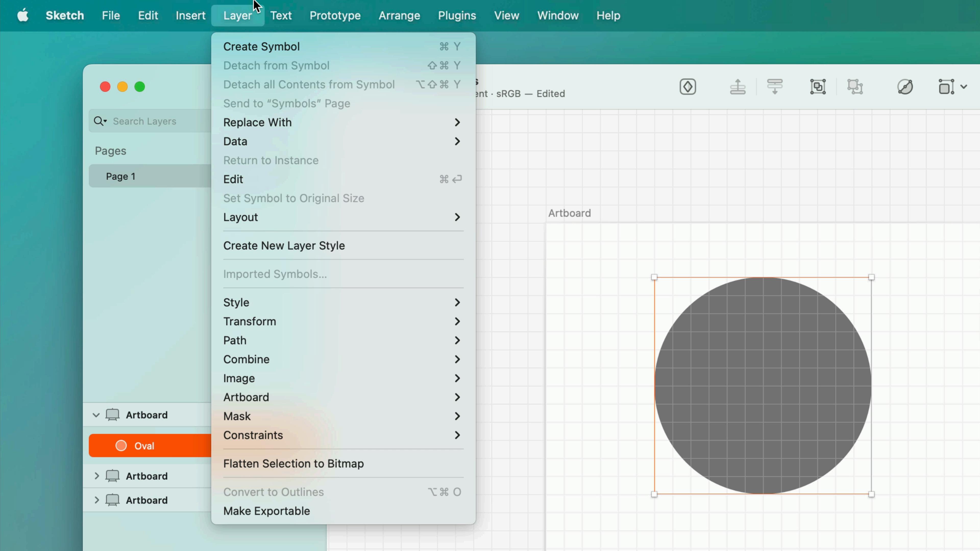Click the Send Backward toolbar icon
The width and height of the screenshot is (980, 551).
pos(775,87)
